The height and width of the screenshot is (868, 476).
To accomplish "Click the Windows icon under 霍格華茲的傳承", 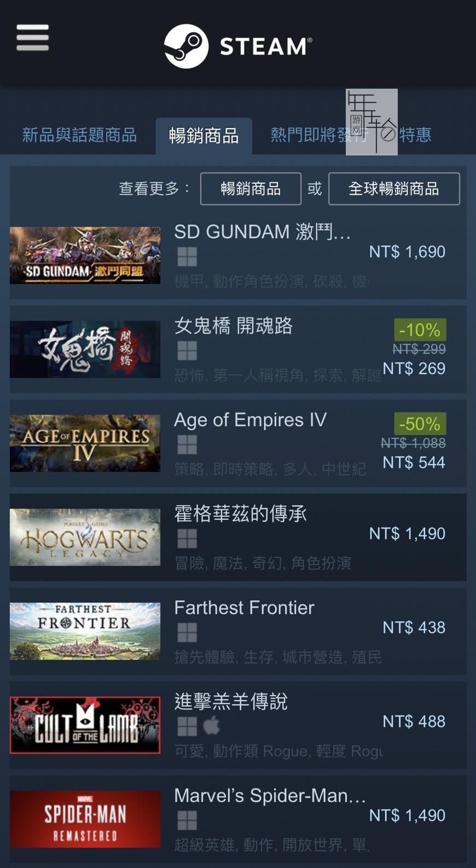I will [x=187, y=539].
